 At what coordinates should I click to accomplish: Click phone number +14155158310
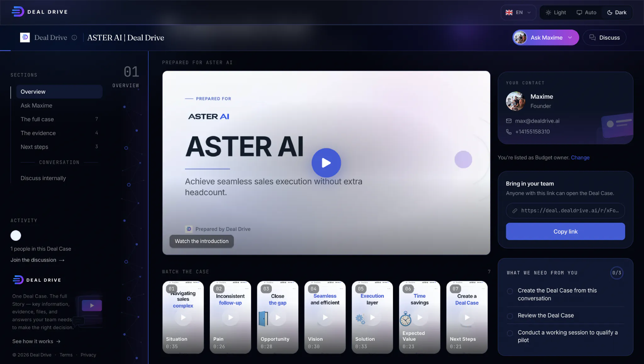tap(532, 132)
